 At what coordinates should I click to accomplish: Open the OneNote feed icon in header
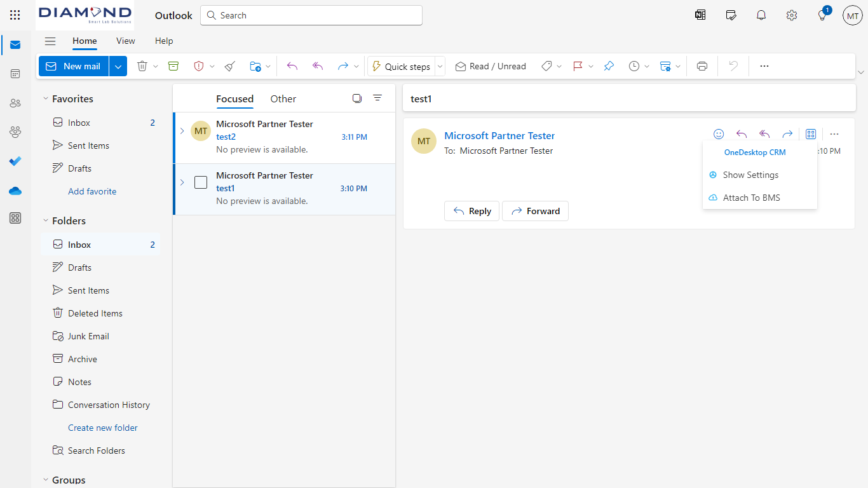[x=700, y=15]
